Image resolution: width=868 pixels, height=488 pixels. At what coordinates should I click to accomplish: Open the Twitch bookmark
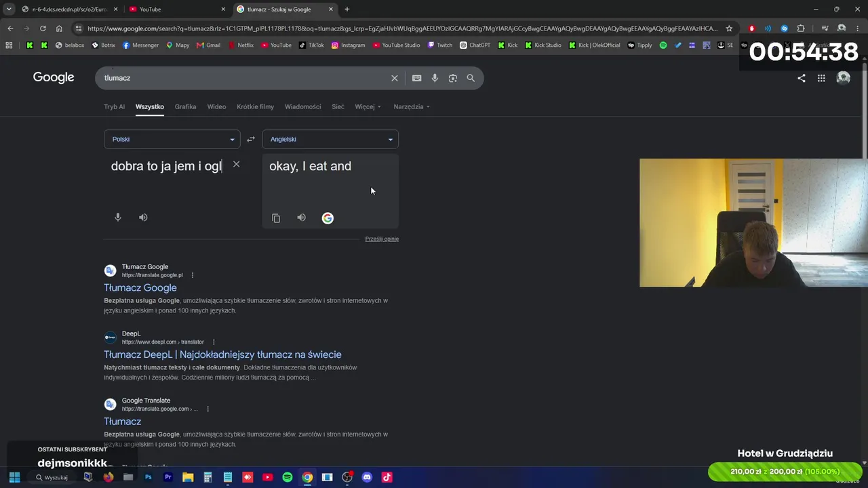coord(439,45)
